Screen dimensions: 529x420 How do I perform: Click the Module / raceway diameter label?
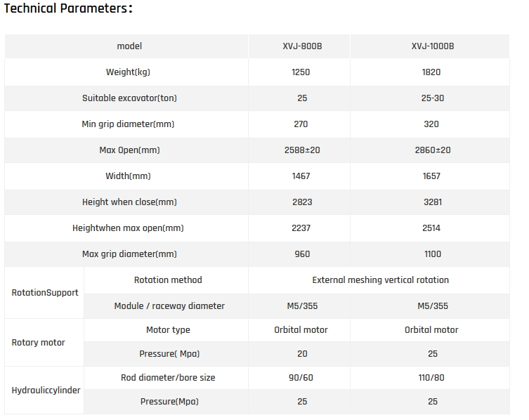169,306
